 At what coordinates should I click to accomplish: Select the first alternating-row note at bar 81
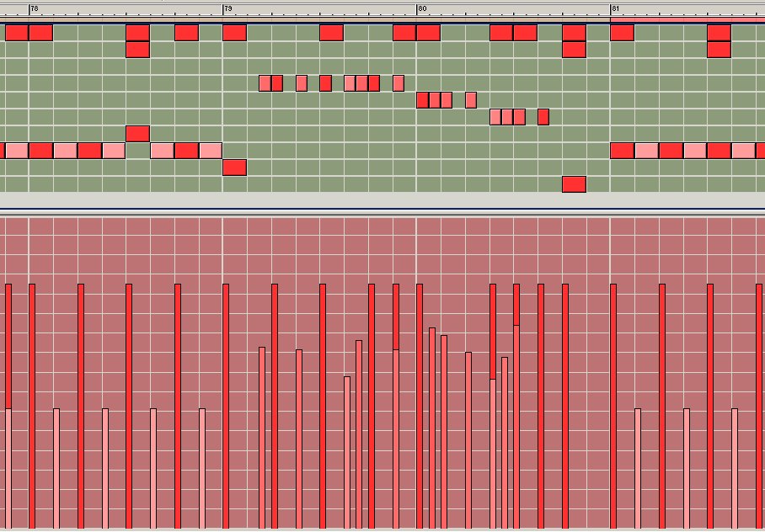coord(622,151)
